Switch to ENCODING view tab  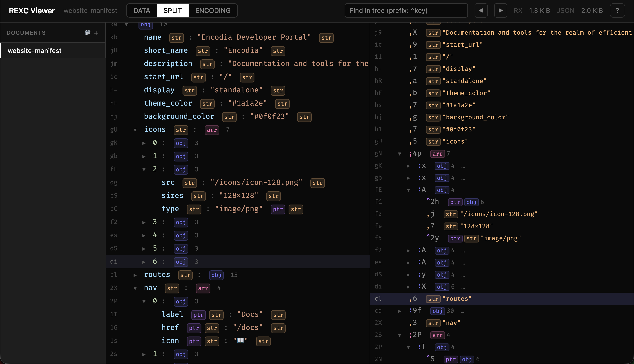pyautogui.click(x=213, y=10)
